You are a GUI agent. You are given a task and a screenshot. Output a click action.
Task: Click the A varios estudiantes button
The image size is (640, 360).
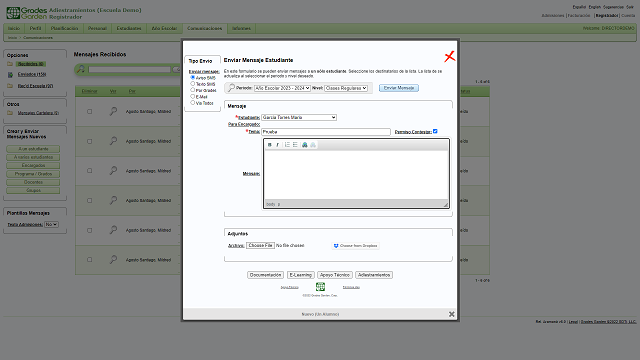coord(33,157)
